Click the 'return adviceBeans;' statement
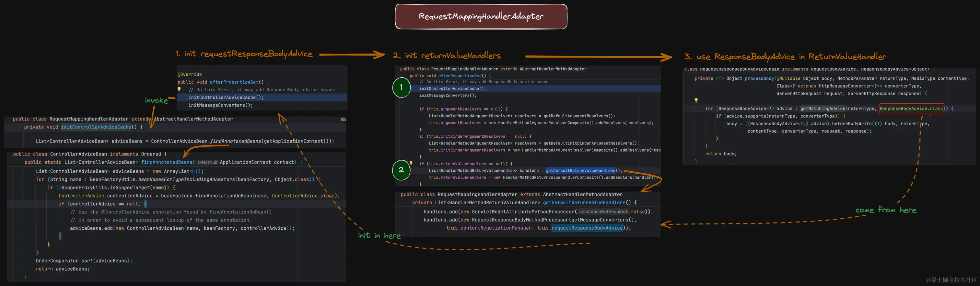 pyautogui.click(x=63, y=269)
